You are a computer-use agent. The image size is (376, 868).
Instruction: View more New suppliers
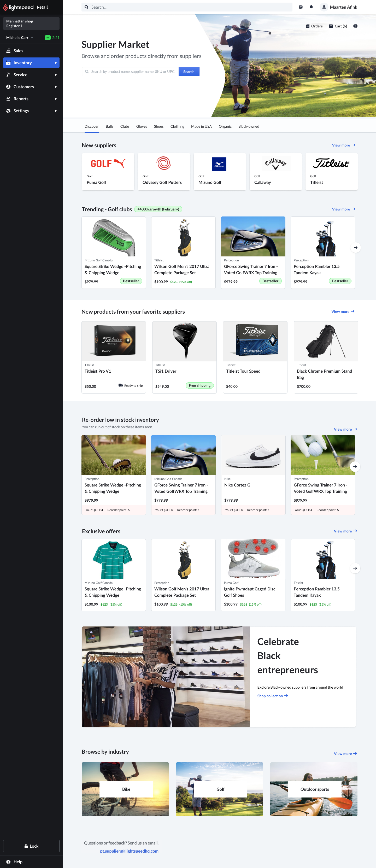point(343,145)
